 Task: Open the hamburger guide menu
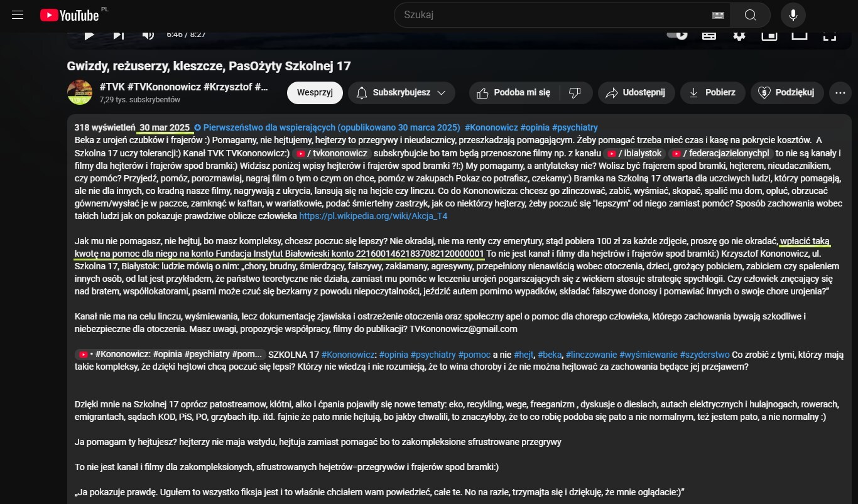tap(18, 14)
